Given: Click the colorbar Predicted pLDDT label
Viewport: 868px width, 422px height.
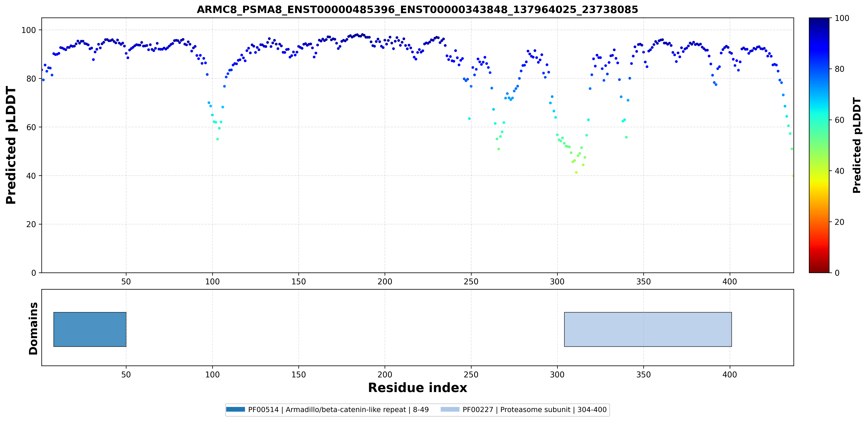Looking at the screenshot, I should coord(857,145).
